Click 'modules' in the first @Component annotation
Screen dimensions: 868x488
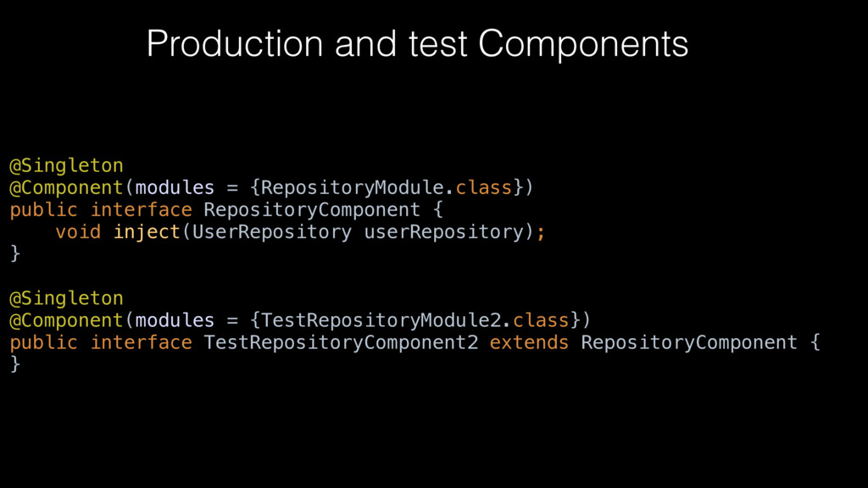coord(175,188)
